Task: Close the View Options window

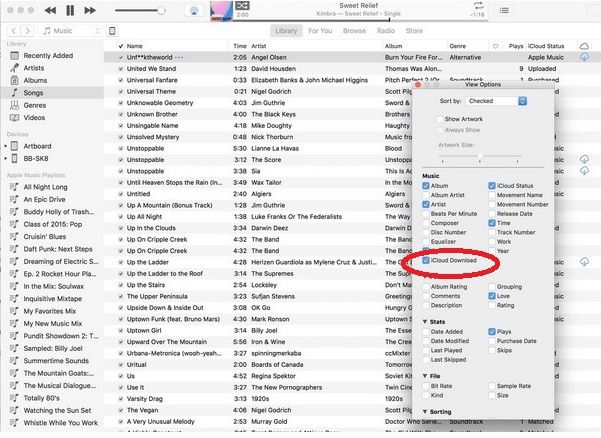Action: click(x=418, y=85)
